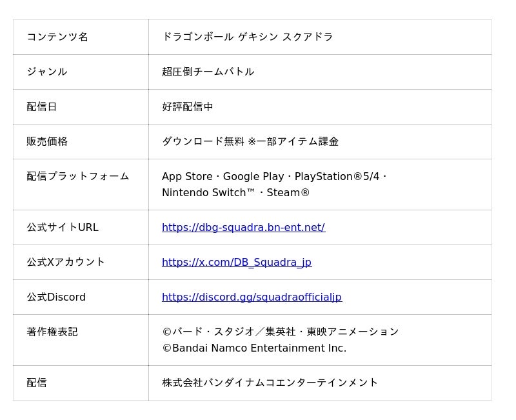Click the Nintendo Switch · Steam text line

(235, 192)
